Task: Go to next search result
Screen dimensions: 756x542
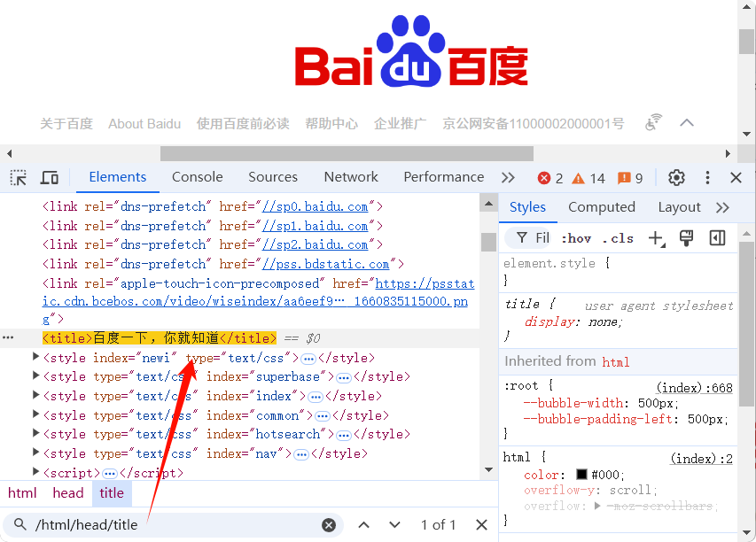Action: [395, 524]
